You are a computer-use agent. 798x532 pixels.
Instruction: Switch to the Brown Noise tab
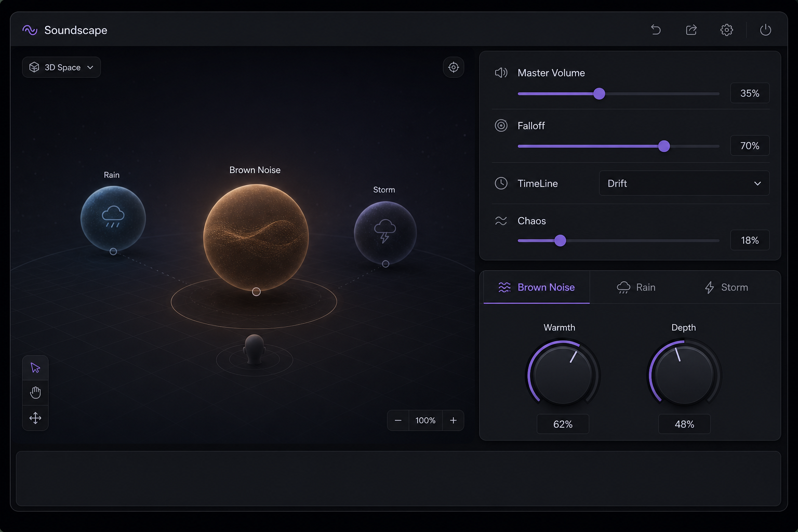pos(537,287)
